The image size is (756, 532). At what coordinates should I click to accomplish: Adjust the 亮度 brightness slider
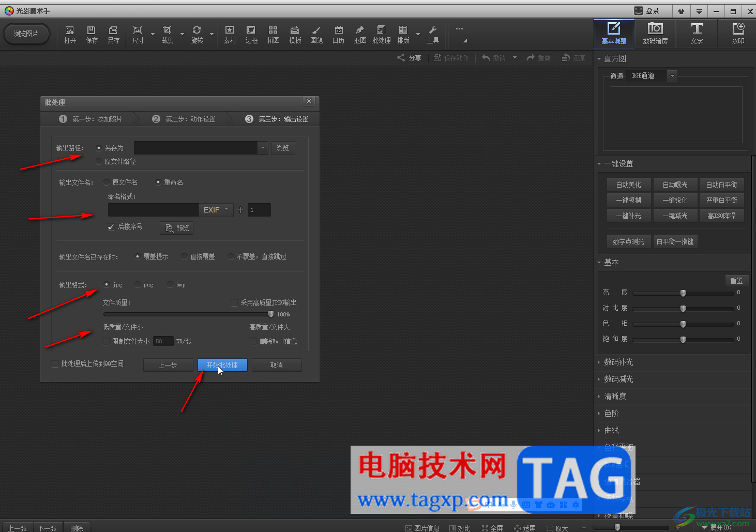click(683, 293)
